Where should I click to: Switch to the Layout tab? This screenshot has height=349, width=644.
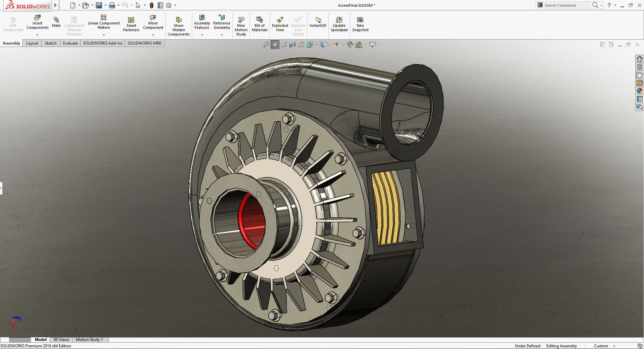pos(32,43)
